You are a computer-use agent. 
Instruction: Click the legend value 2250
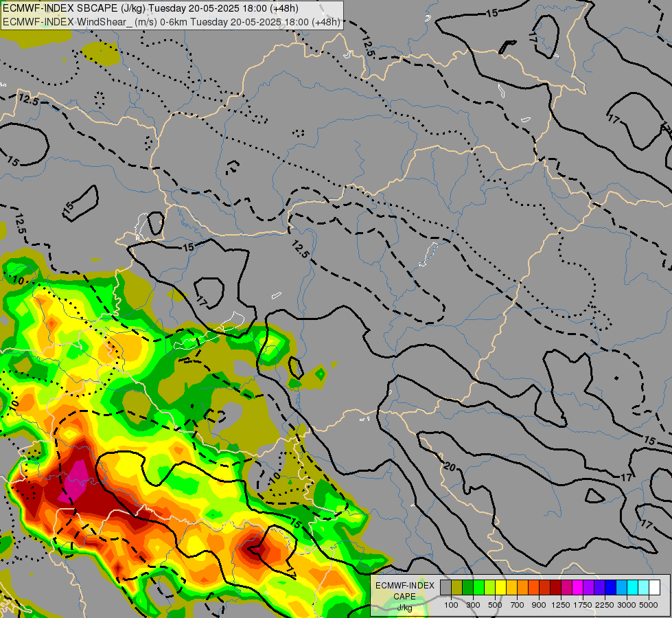605,605
